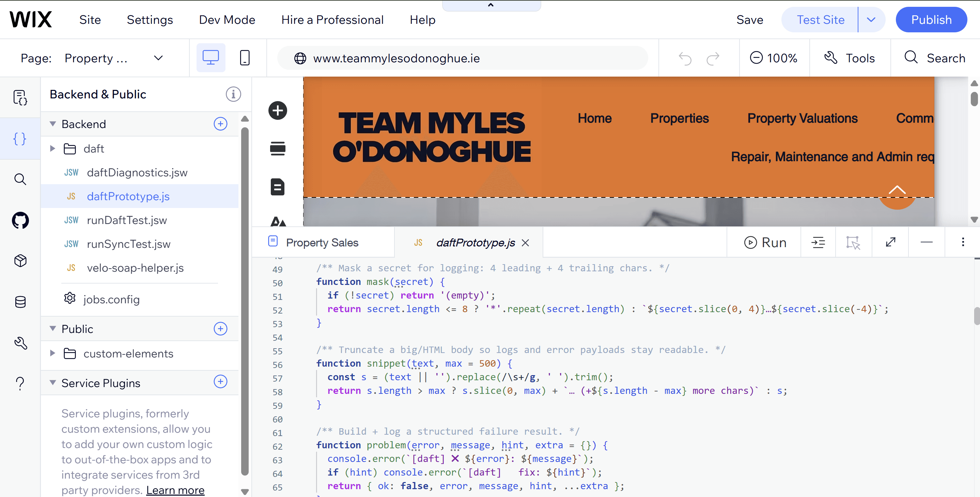Collapse the Service Plugins section
The height and width of the screenshot is (497, 980).
click(53, 383)
